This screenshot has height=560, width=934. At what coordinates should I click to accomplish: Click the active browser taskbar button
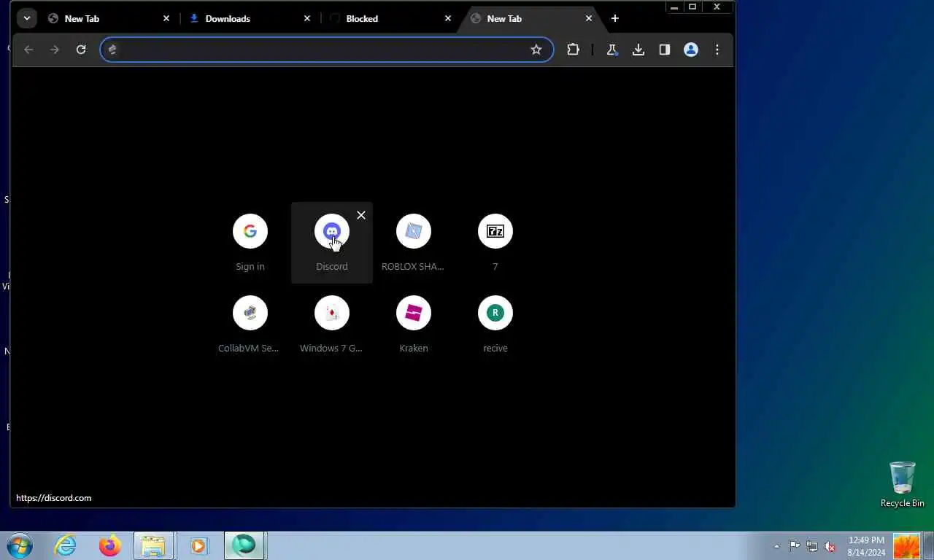pyautogui.click(x=244, y=545)
